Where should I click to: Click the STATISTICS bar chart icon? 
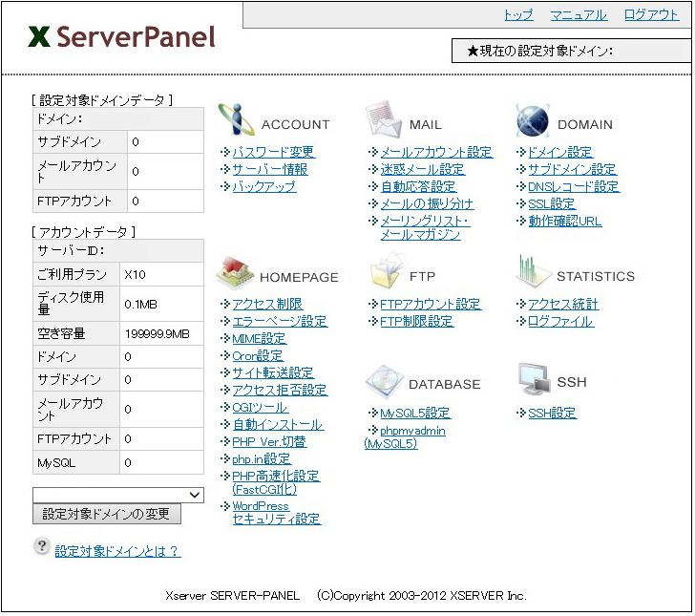pyautogui.click(x=533, y=273)
